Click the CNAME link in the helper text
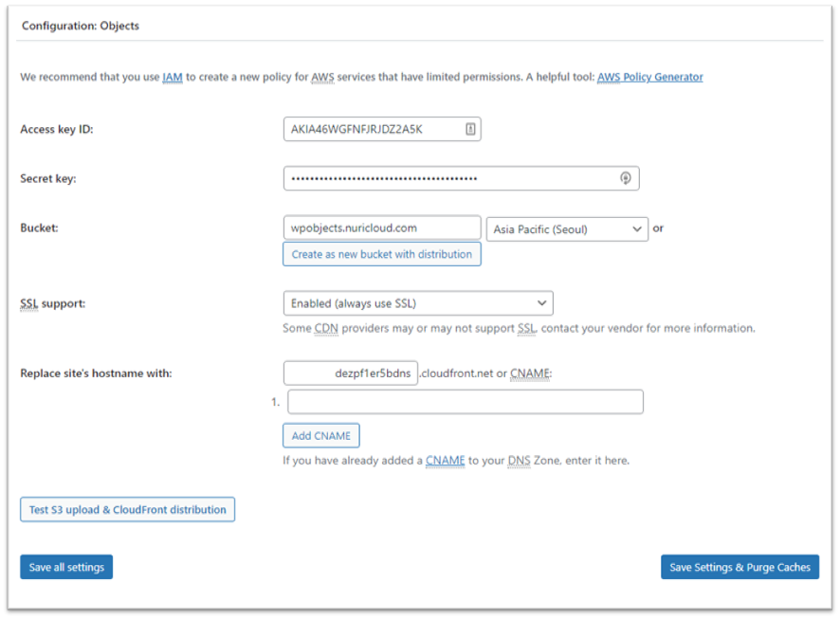The height and width of the screenshot is (619, 840). 445,461
